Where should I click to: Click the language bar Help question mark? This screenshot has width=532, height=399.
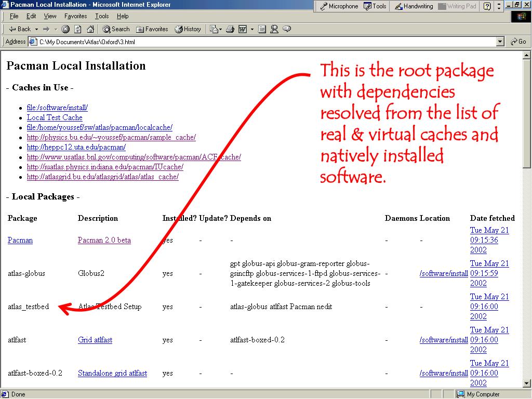click(x=487, y=6)
